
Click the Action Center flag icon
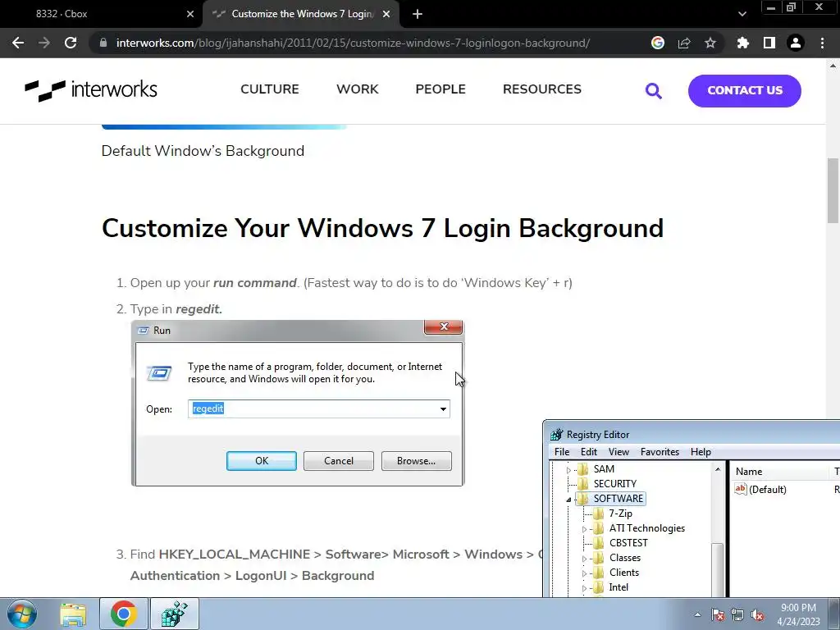coord(718,614)
